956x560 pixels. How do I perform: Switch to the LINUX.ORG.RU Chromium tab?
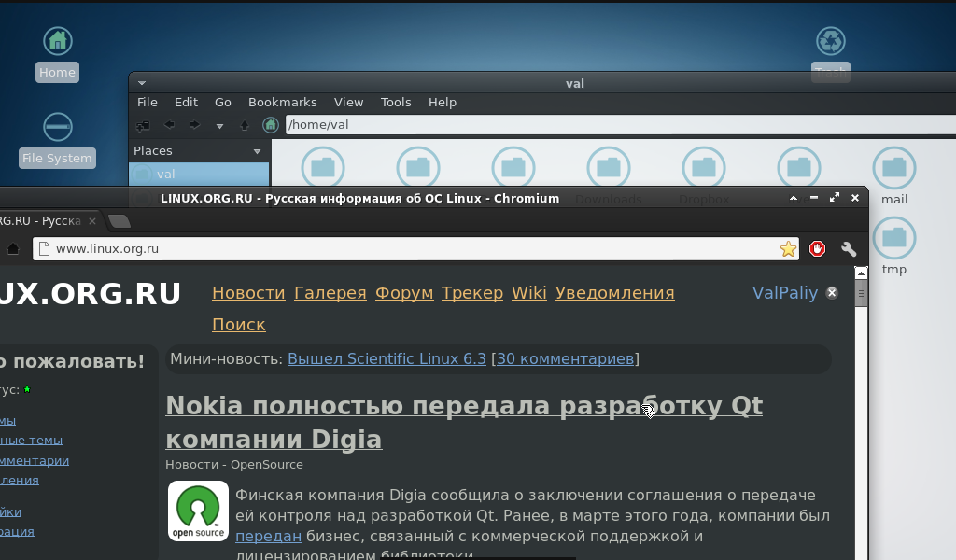click(x=44, y=221)
